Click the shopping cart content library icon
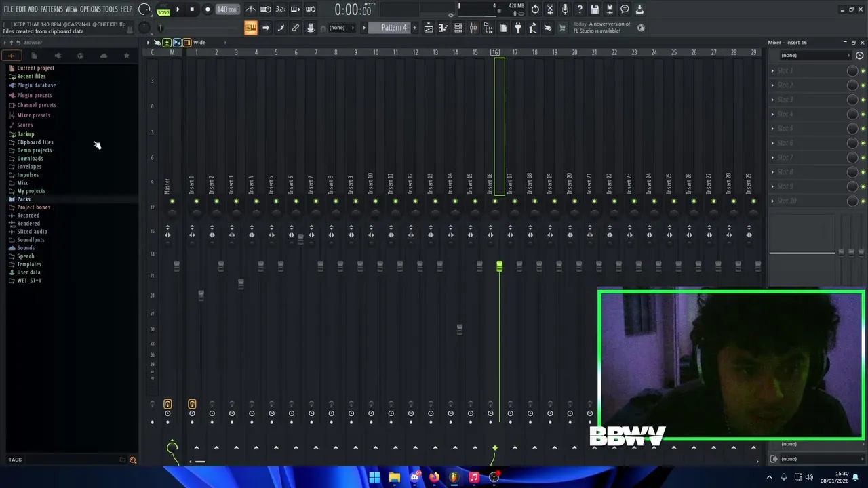868x488 pixels. coord(562,28)
